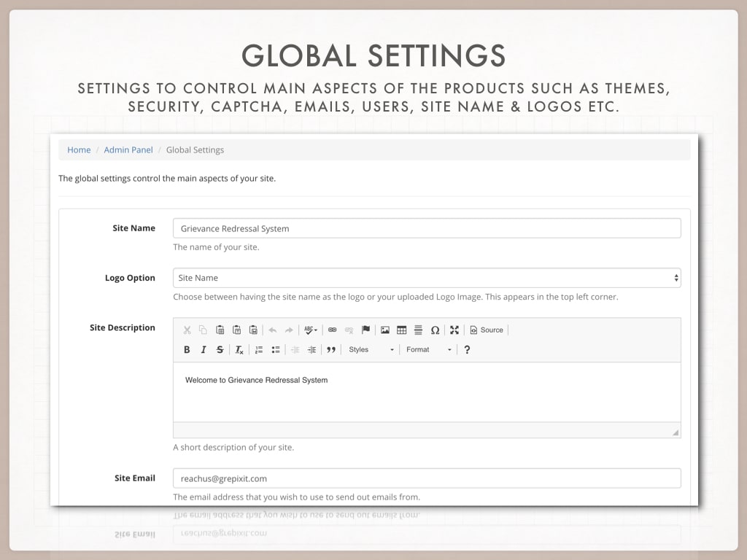Image resolution: width=747 pixels, height=560 pixels.
Task: Insert a bulleted list
Action: (x=275, y=349)
